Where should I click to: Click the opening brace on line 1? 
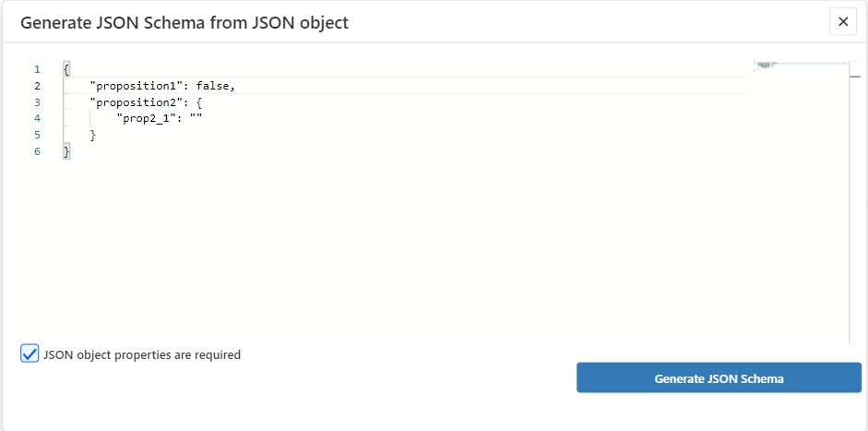[x=66, y=69]
